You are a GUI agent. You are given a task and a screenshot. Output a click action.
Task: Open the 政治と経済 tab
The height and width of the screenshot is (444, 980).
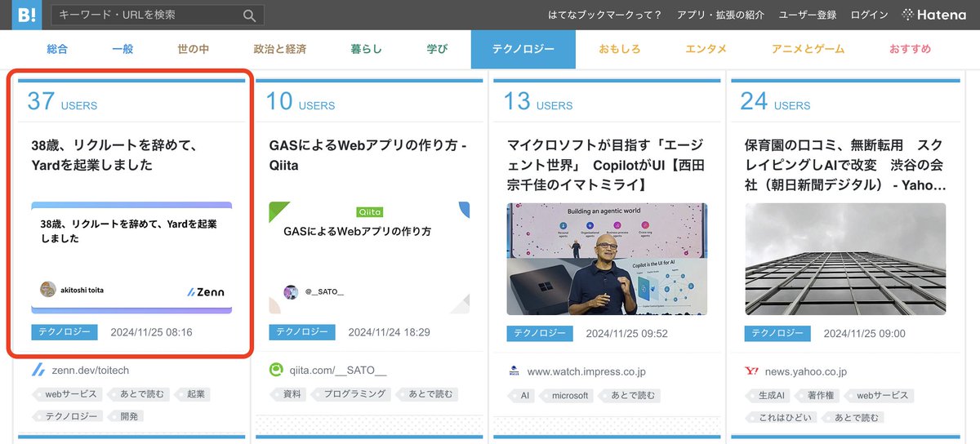click(280, 49)
